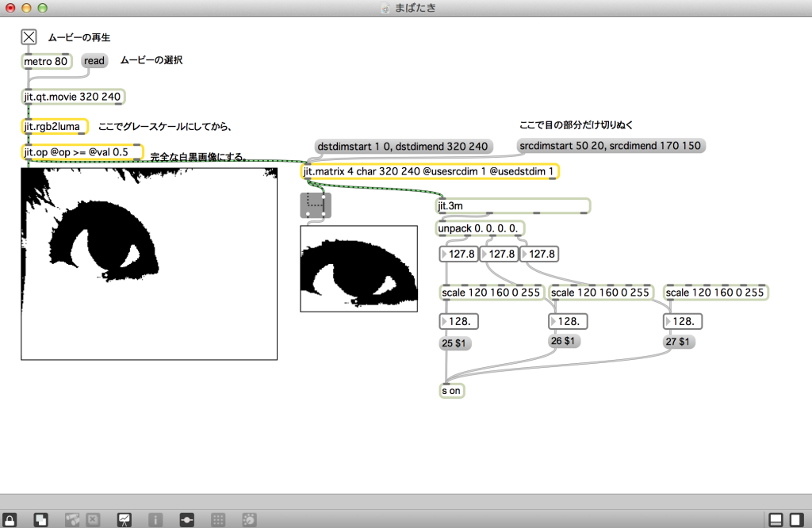Click the dstdimstart 1 0 message box
The width and height of the screenshot is (812, 528).
403,146
